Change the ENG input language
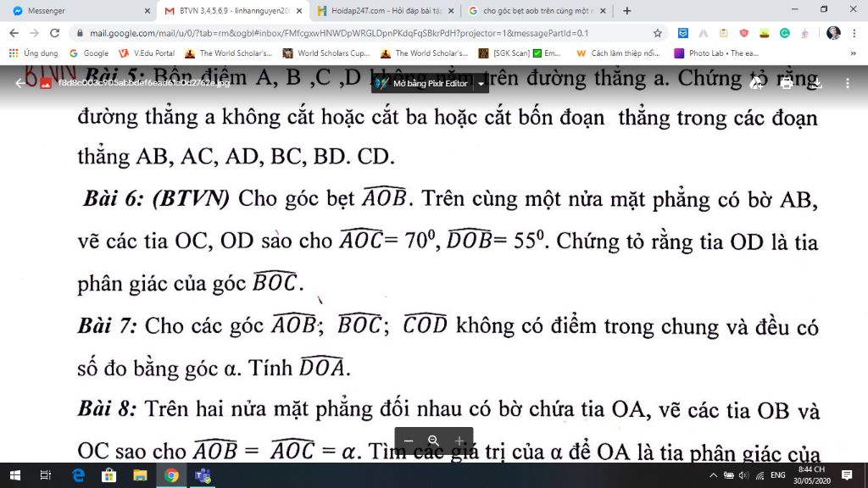Viewport: 868px width, 488px height. (778, 475)
